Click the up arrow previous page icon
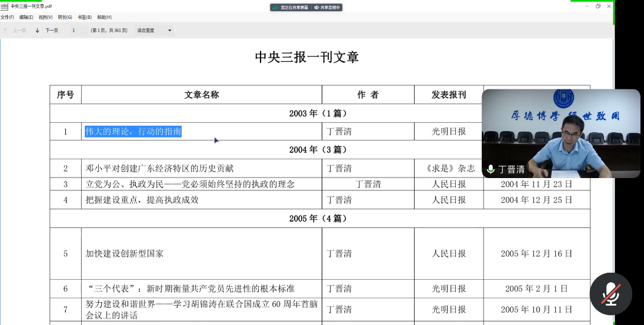 point(5,30)
